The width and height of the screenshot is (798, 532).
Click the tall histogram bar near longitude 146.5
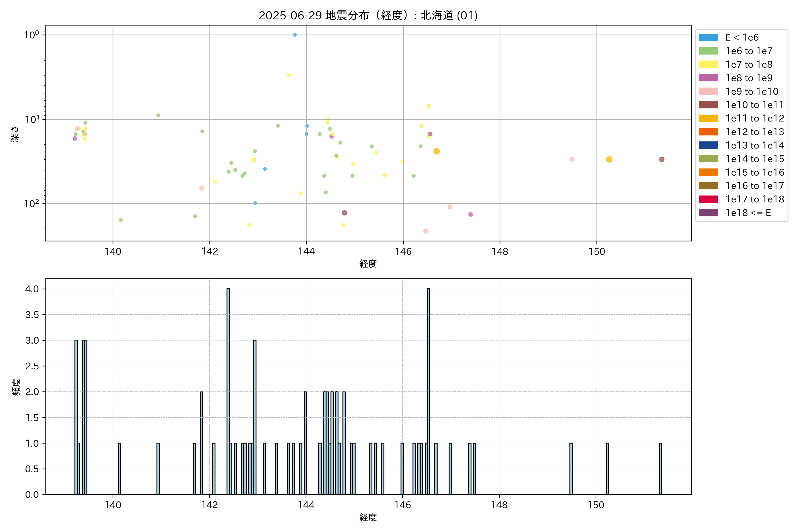pos(428,391)
